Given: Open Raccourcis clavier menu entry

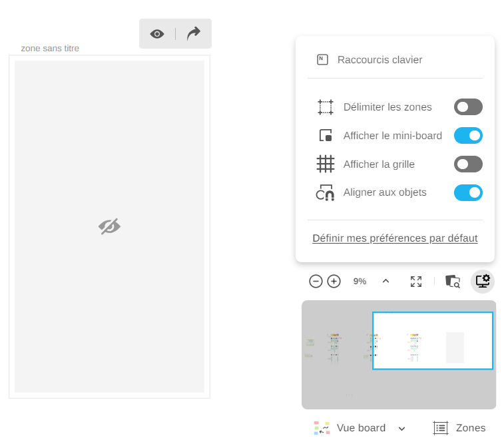Looking at the screenshot, I should click(379, 60).
